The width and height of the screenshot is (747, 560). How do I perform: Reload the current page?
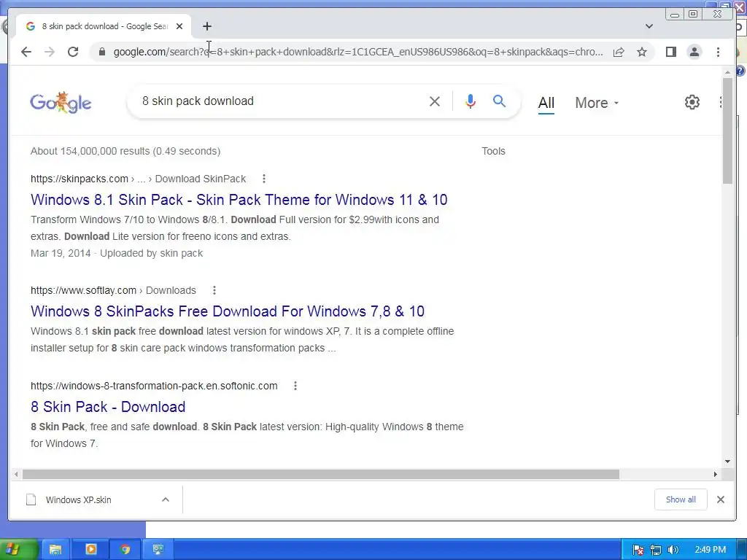click(x=73, y=52)
